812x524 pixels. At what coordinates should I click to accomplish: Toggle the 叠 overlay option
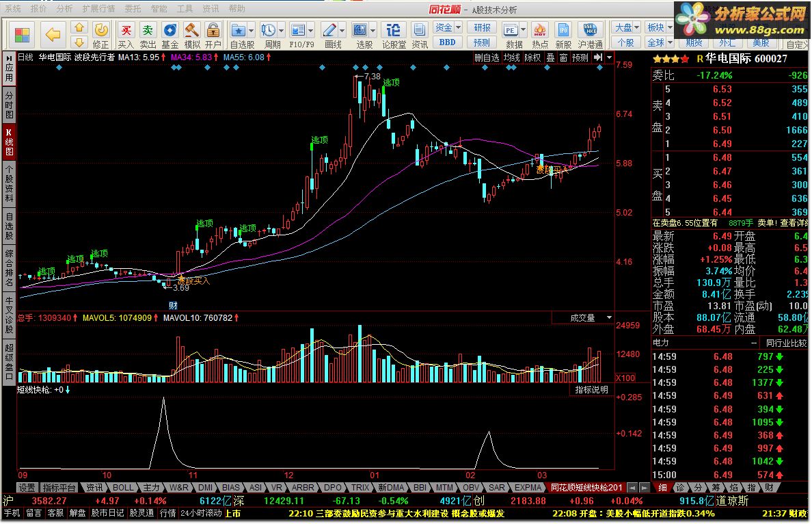pyautogui.click(x=551, y=57)
